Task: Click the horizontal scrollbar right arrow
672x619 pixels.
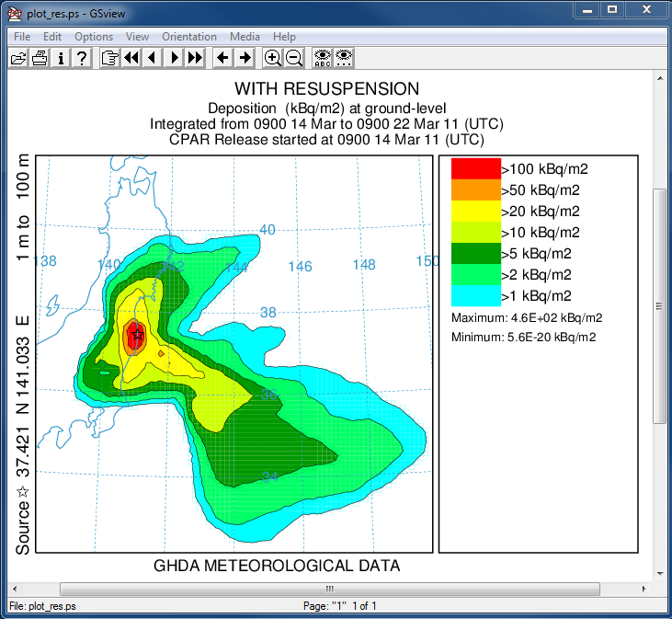Action: pos(644,589)
